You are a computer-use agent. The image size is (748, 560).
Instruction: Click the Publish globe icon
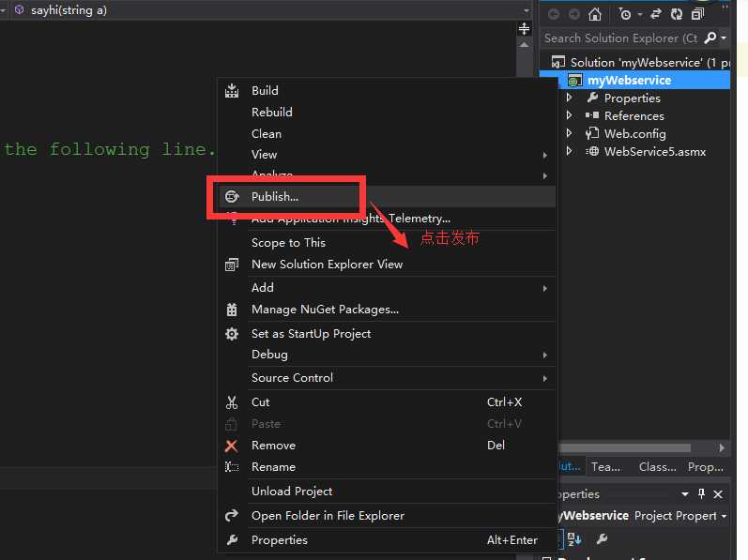pos(232,196)
